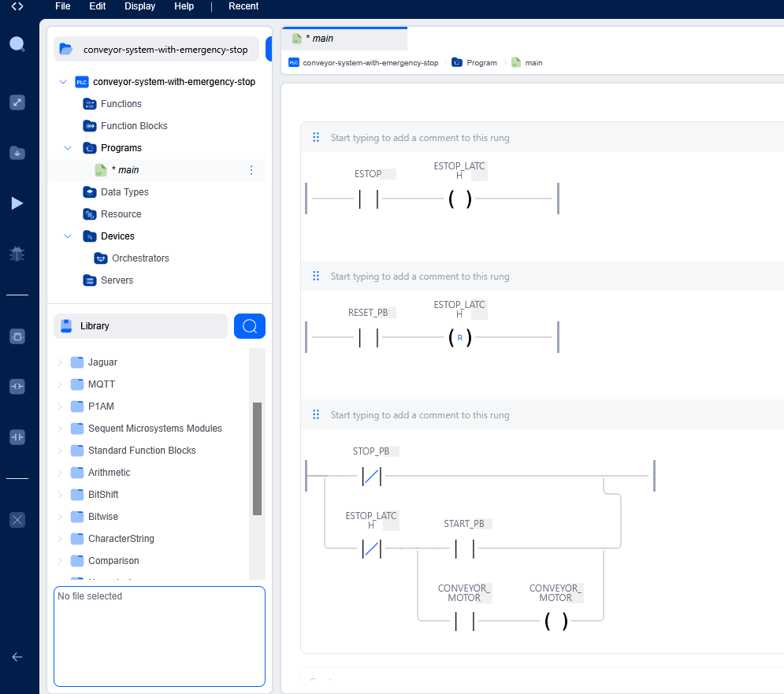Expand the Arithmetic library folder

pos(60,473)
